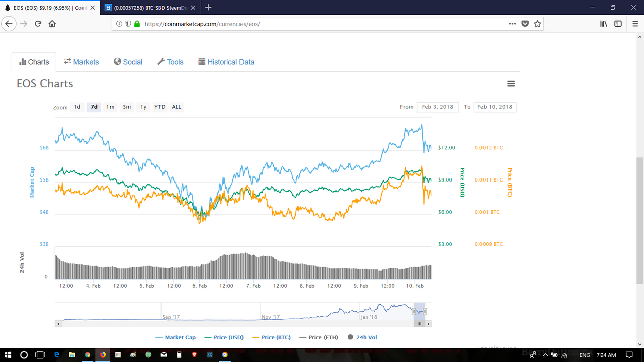
Task: Click the To date field Feb 10, 2018
Action: [495, 107]
